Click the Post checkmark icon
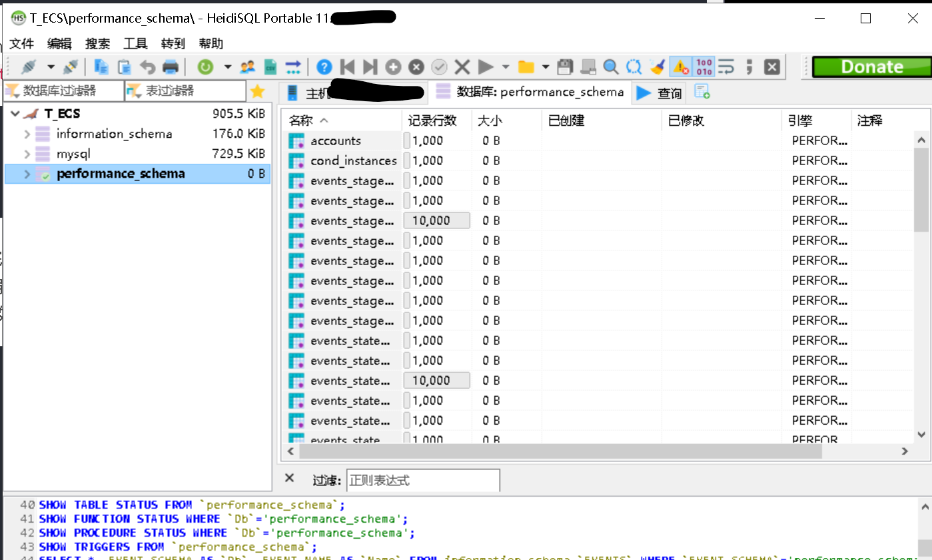 point(439,67)
